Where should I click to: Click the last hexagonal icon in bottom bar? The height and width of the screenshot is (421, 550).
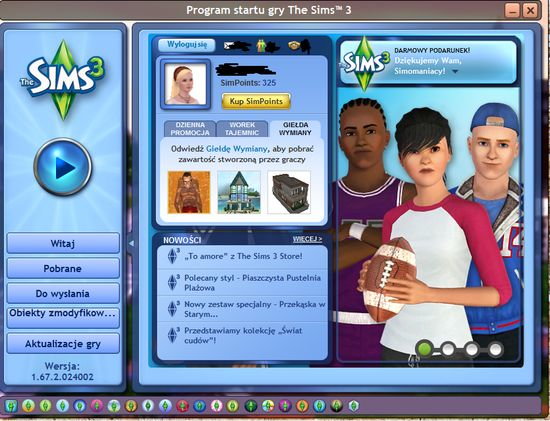point(354,406)
